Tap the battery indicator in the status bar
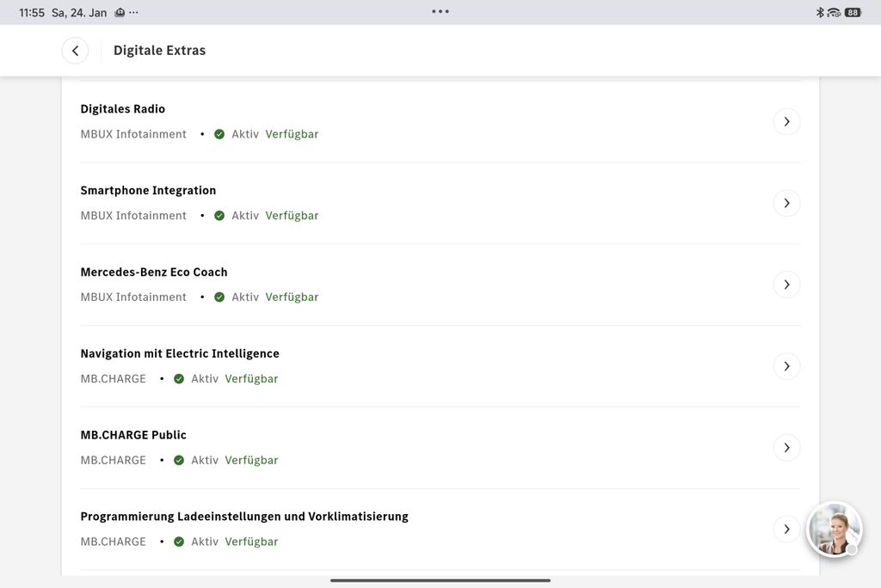The height and width of the screenshot is (588, 881). pos(853,13)
